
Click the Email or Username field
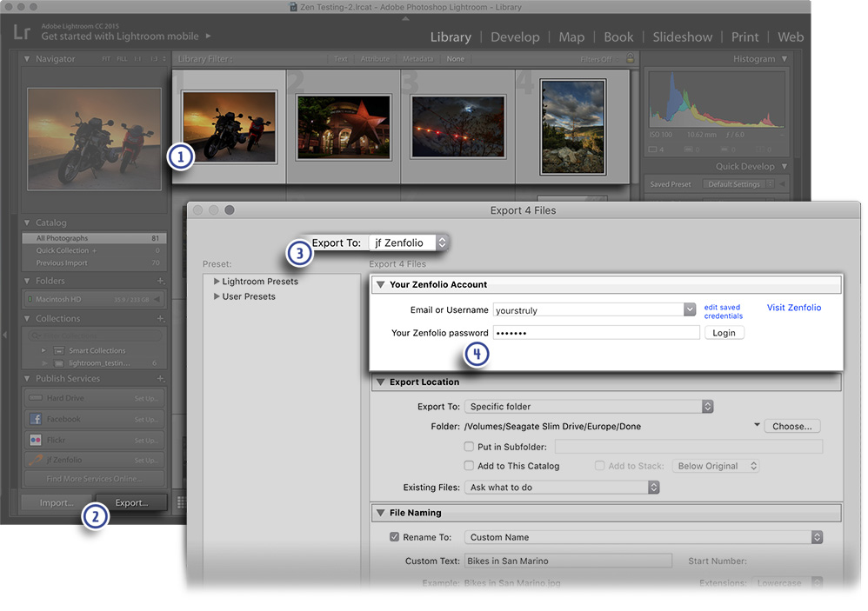pyautogui.click(x=589, y=309)
